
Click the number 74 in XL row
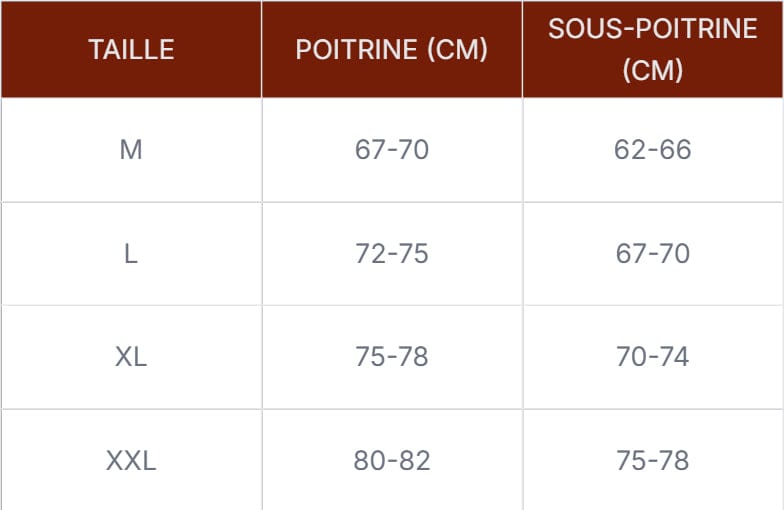[x=674, y=357]
